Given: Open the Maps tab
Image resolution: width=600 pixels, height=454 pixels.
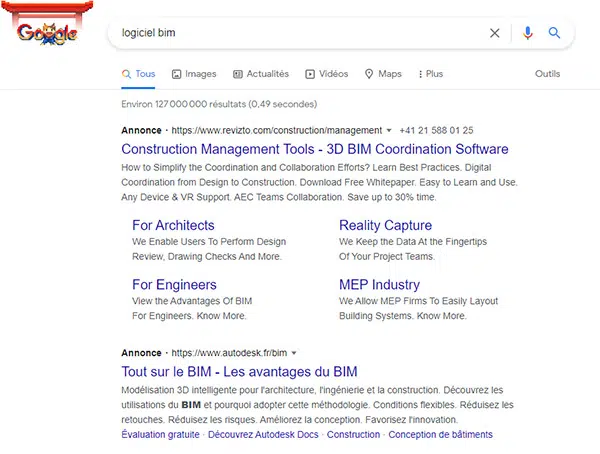Looking at the screenshot, I should [x=383, y=74].
